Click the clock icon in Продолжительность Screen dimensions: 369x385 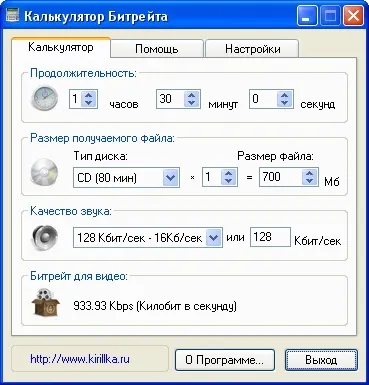(x=44, y=98)
